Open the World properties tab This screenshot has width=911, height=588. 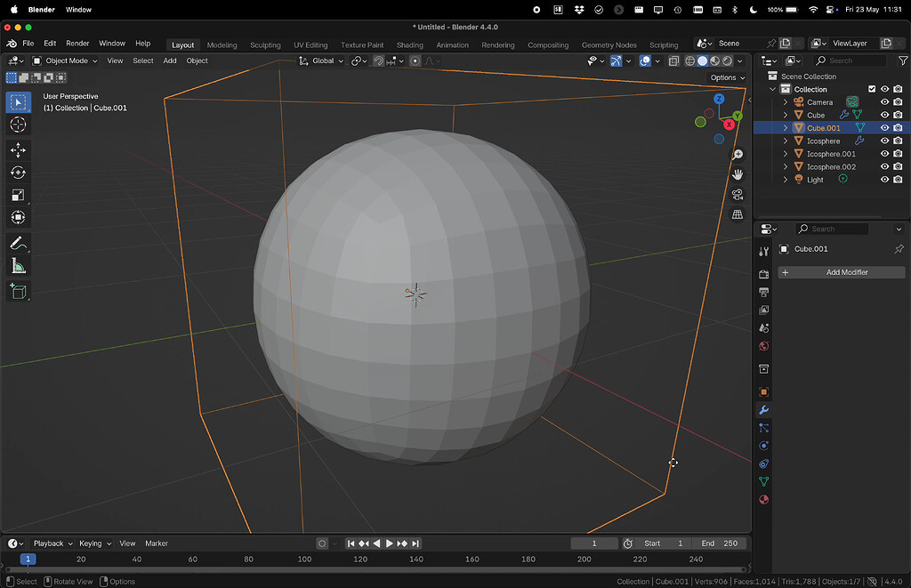764,346
